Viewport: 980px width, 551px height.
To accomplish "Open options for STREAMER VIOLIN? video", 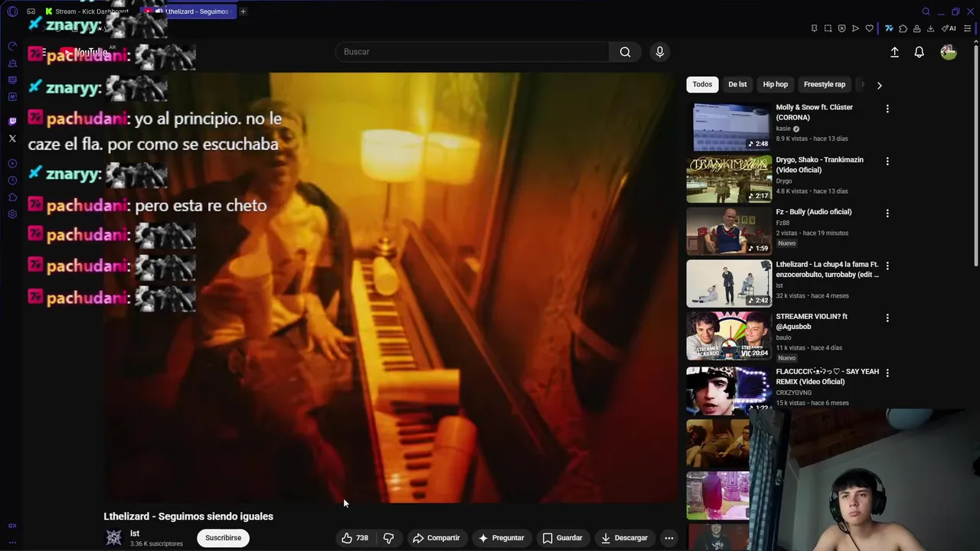I will click(x=887, y=318).
